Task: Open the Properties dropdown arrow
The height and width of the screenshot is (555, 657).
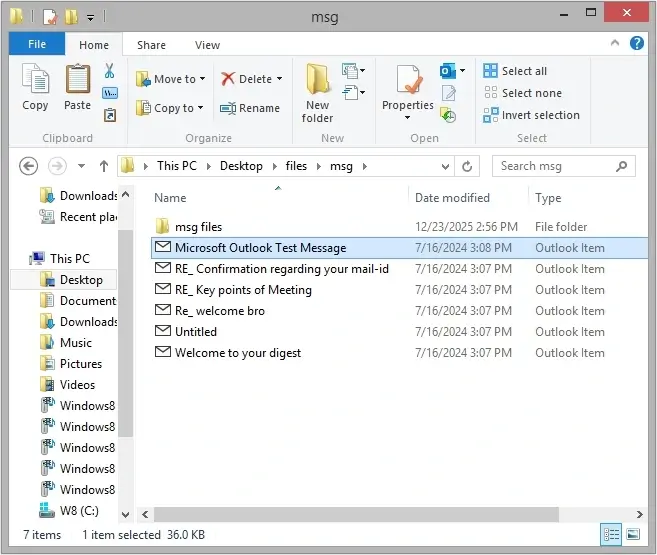Action: [x=407, y=118]
